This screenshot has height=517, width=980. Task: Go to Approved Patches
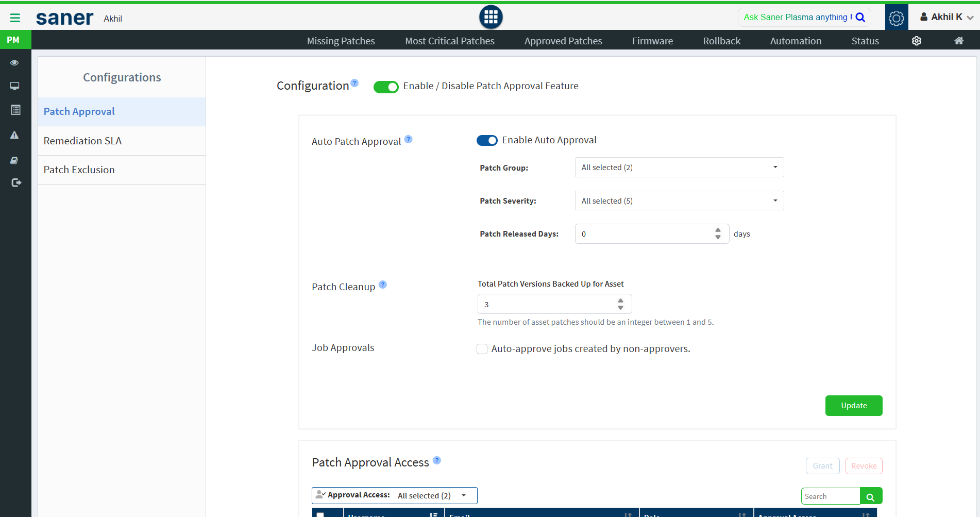pyautogui.click(x=563, y=41)
